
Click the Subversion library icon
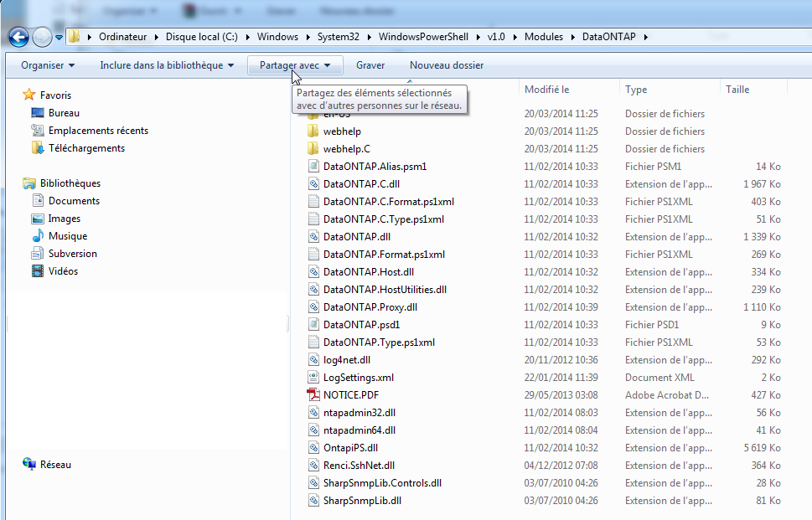point(37,254)
